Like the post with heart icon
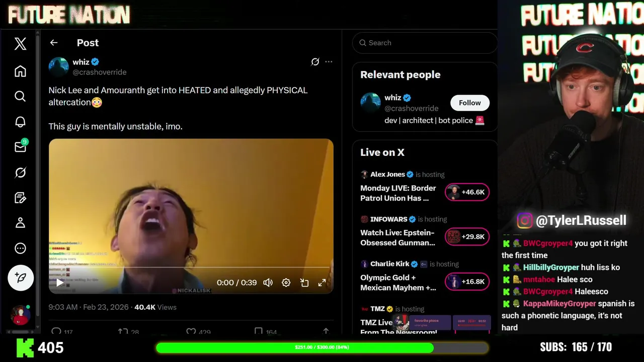This screenshot has width=644, height=362. point(191,331)
